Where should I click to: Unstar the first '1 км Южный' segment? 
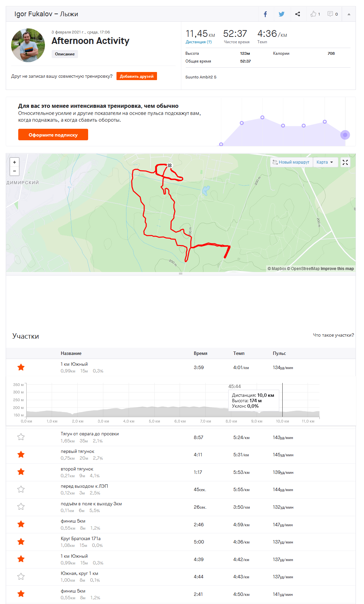point(21,367)
